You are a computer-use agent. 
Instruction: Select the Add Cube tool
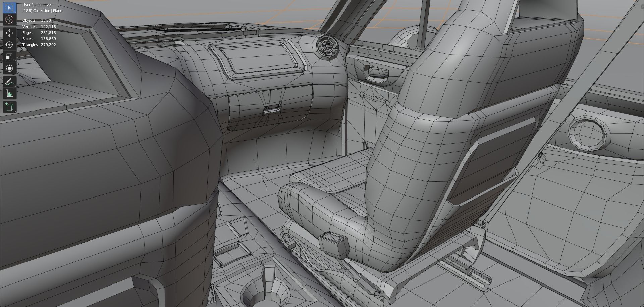click(x=9, y=107)
